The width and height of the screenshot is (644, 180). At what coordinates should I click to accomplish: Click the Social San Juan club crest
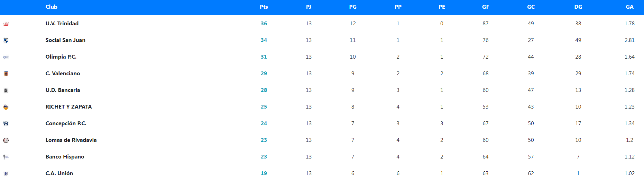(x=6, y=40)
